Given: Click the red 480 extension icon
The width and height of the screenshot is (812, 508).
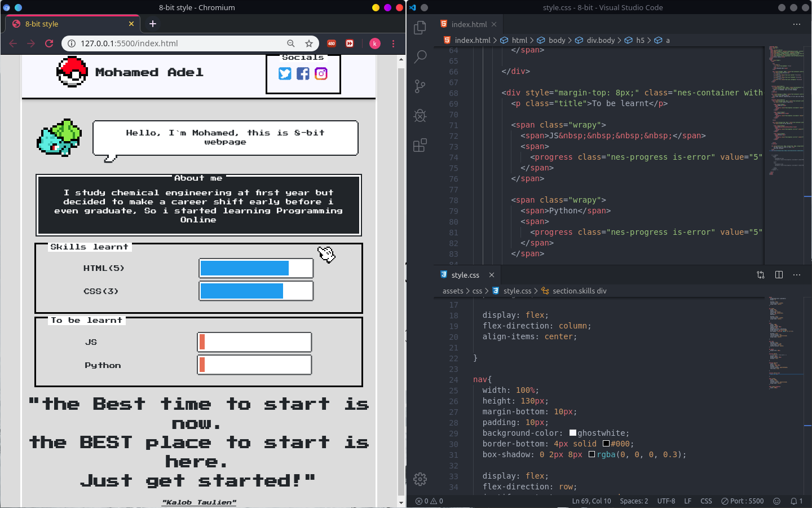Looking at the screenshot, I should coord(332,43).
